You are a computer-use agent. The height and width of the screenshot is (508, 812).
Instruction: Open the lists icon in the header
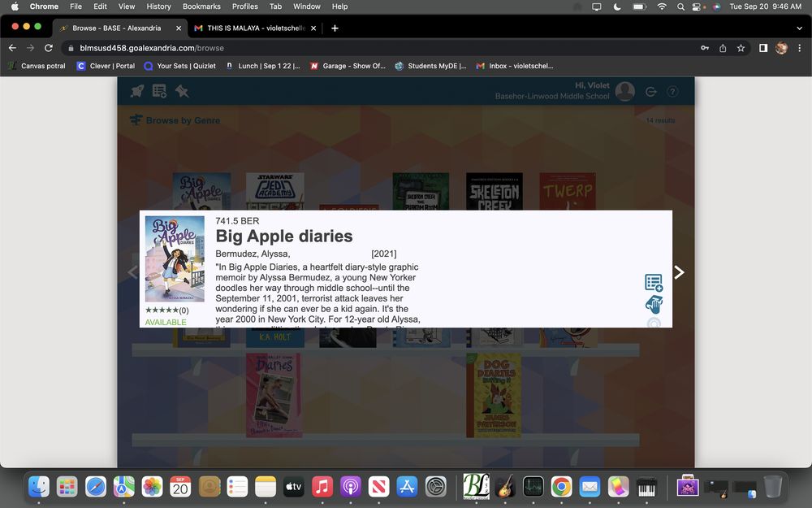click(160, 91)
